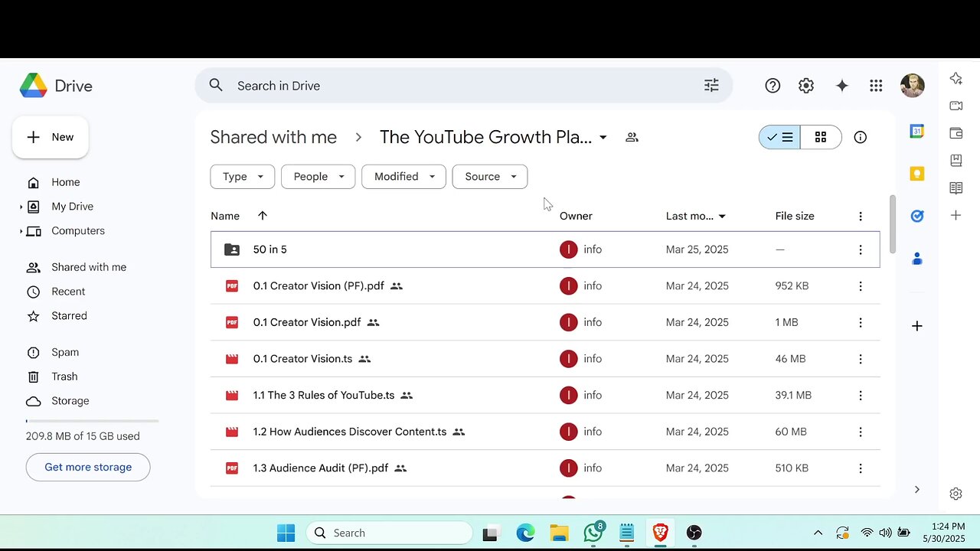Click Get more storage button
The width and height of the screenshot is (980, 551).
88,467
